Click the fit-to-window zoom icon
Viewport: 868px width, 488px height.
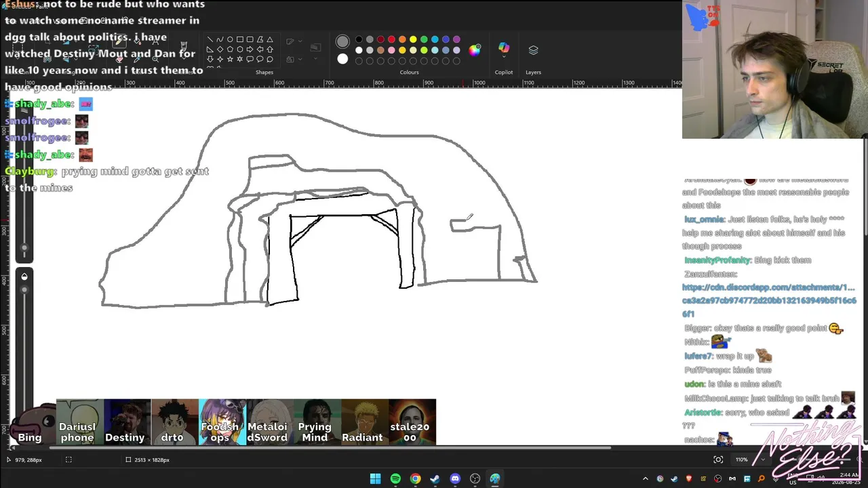[718, 460]
